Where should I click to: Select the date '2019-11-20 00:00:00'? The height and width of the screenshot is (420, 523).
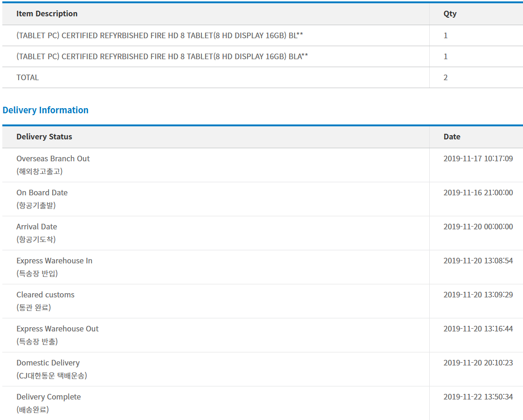point(478,227)
